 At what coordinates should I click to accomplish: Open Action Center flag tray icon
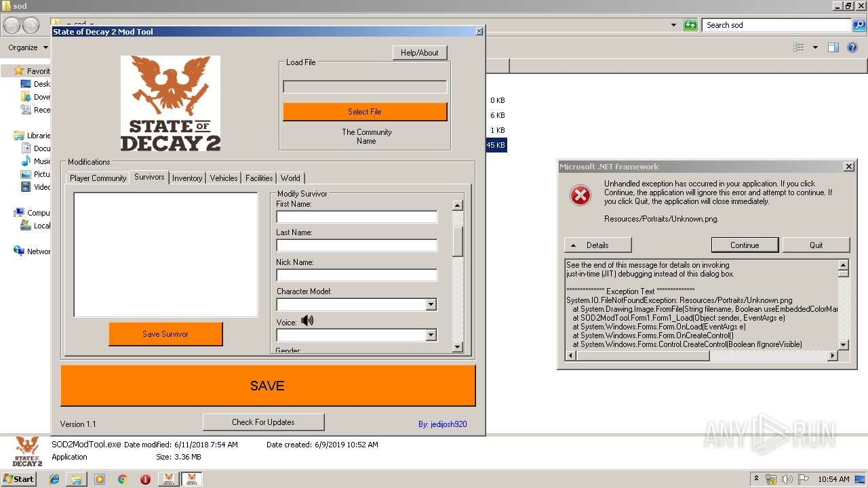[x=804, y=479]
